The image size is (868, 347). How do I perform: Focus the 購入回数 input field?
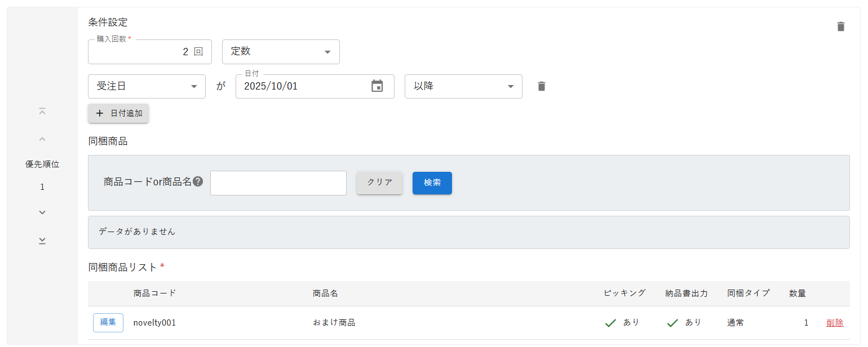pos(141,52)
